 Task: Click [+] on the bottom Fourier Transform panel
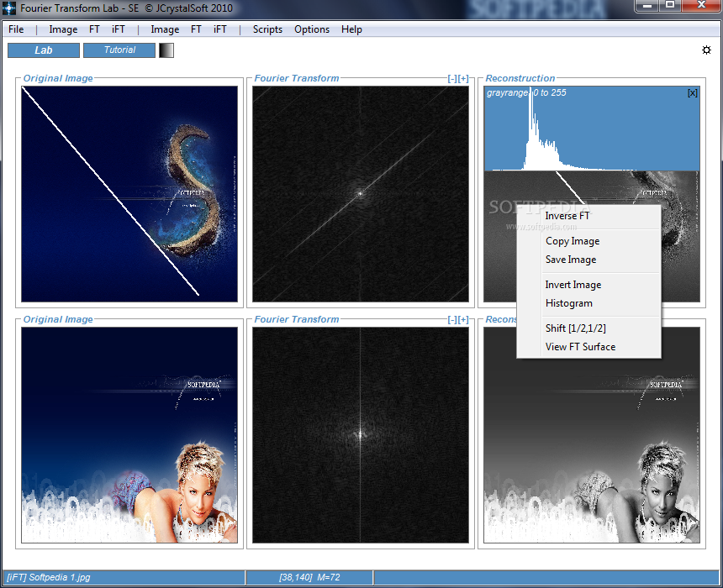tap(463, 319)
